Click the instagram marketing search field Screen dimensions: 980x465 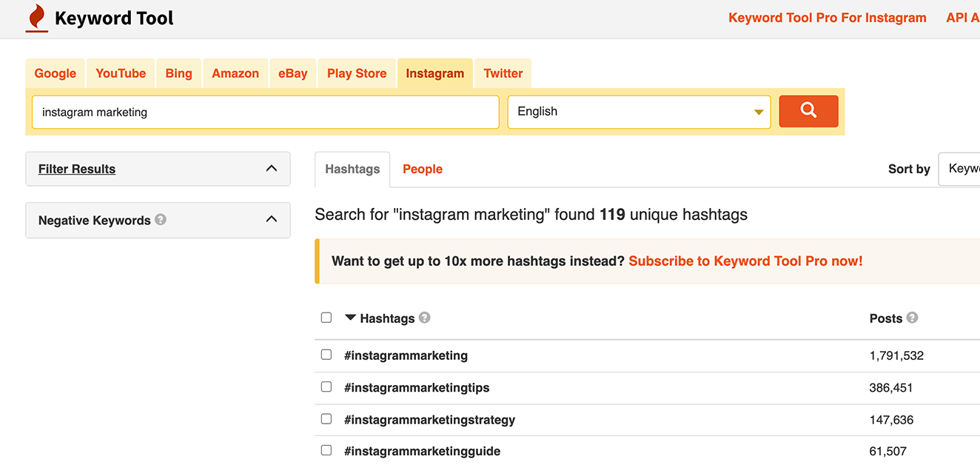(265, 113)
